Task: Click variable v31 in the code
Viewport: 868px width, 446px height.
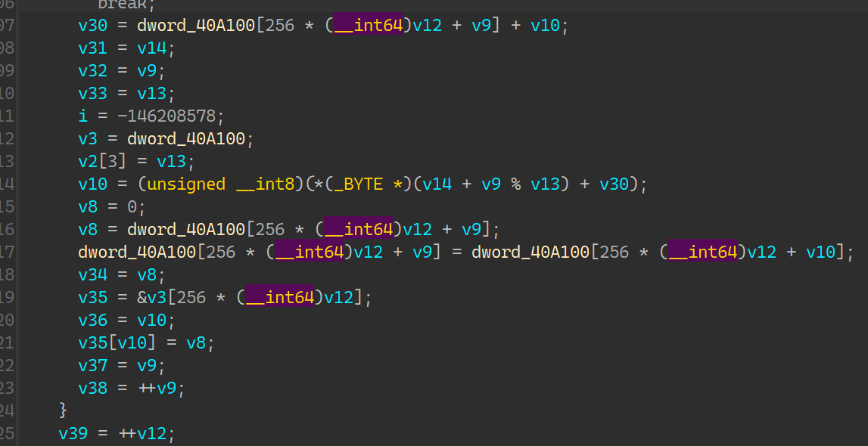Action: 93,48
